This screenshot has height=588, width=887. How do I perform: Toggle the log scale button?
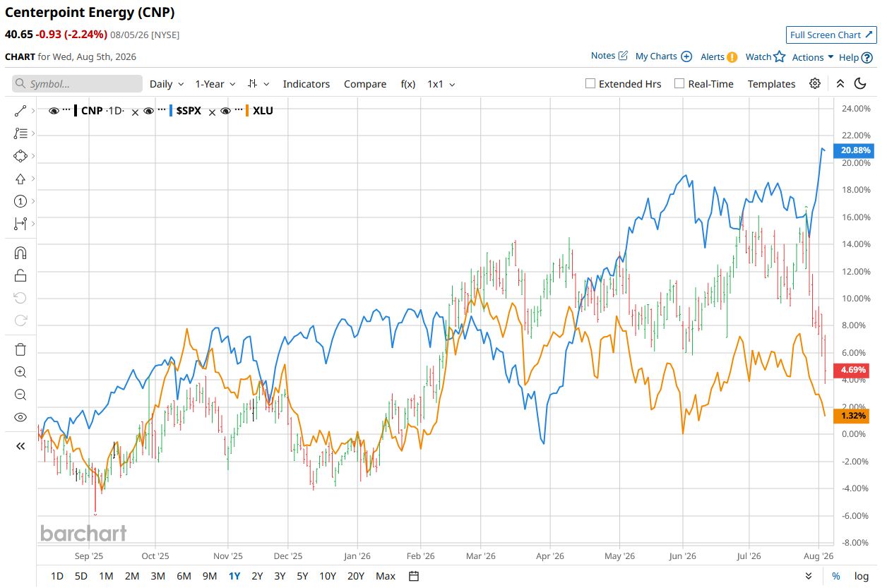862,576
